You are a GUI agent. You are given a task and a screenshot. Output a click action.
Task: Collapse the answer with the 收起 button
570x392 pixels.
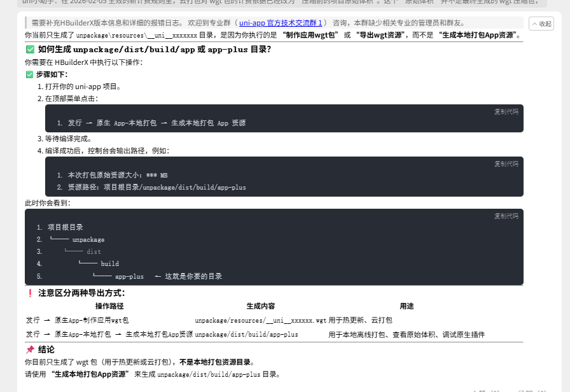(x=541, y=24)
